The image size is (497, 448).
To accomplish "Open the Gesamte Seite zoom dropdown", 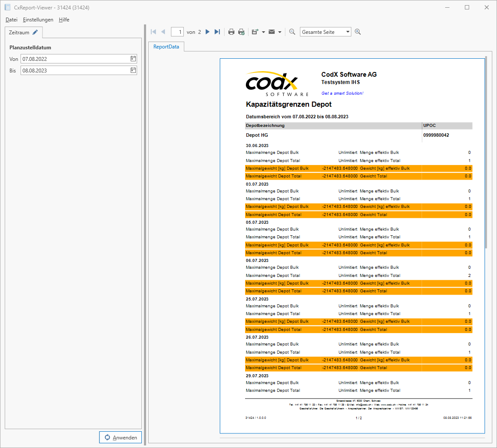I will pyautogui.click(x=347, y=31).
